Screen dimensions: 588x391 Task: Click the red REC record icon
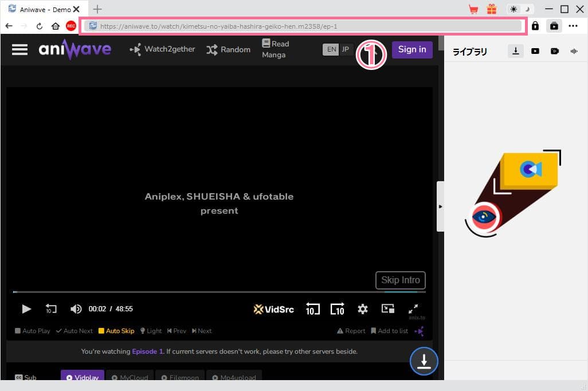pos(70,26)
